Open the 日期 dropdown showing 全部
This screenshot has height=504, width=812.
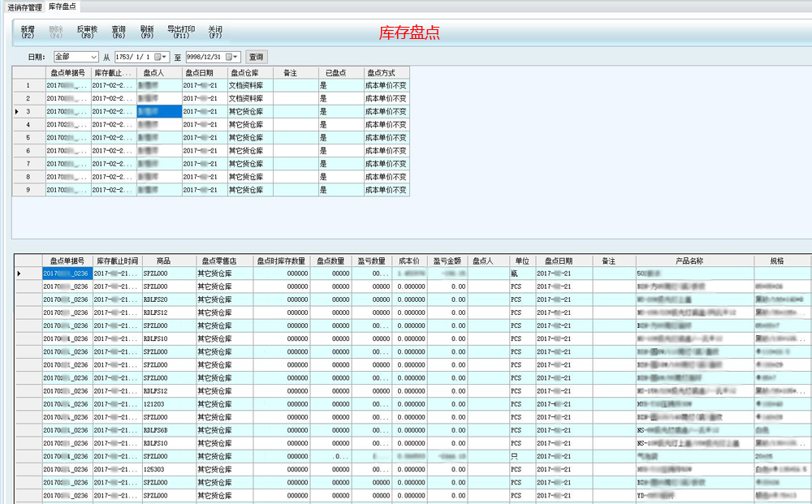click(76, 57)
